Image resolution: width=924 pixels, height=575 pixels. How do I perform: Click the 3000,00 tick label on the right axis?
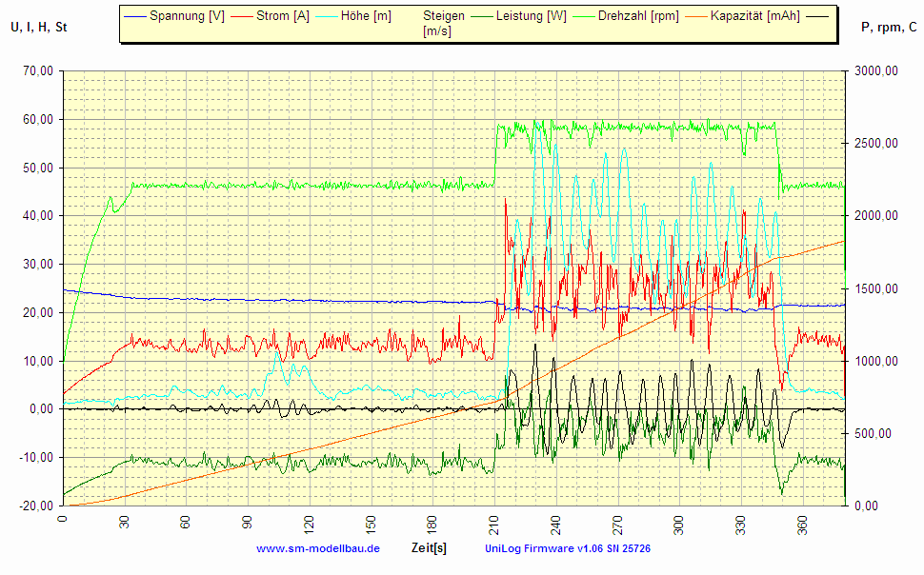tap(875, 69)
